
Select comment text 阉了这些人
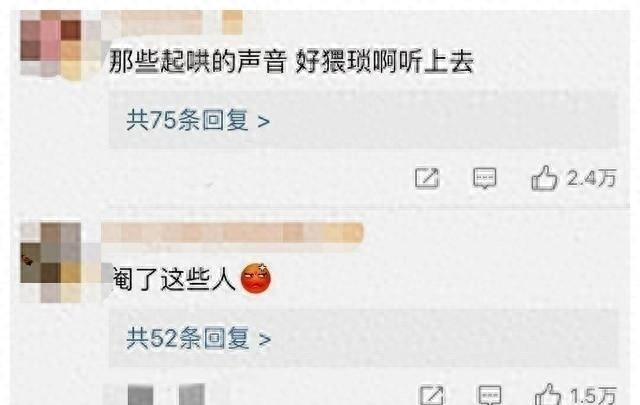174,279
